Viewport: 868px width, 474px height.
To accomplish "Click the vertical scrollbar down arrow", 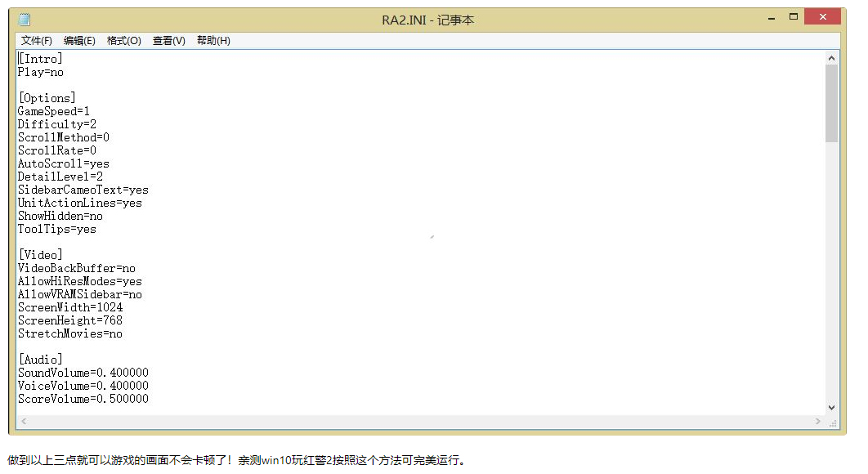I will (x=833, y=407).
